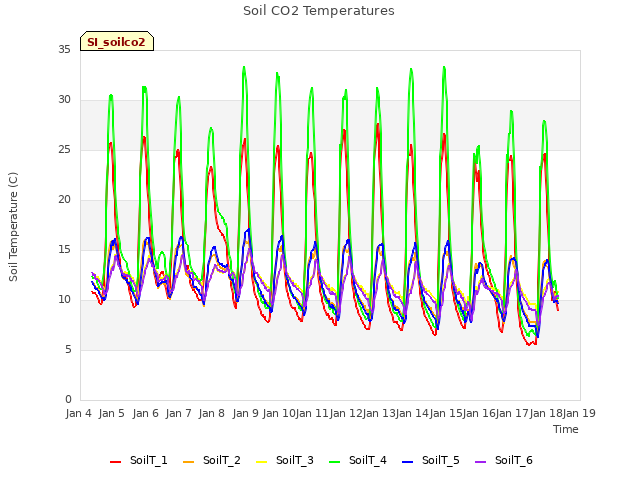
Task: Click the green SoilT_4 legend color marker
Action: coord(335,462)
